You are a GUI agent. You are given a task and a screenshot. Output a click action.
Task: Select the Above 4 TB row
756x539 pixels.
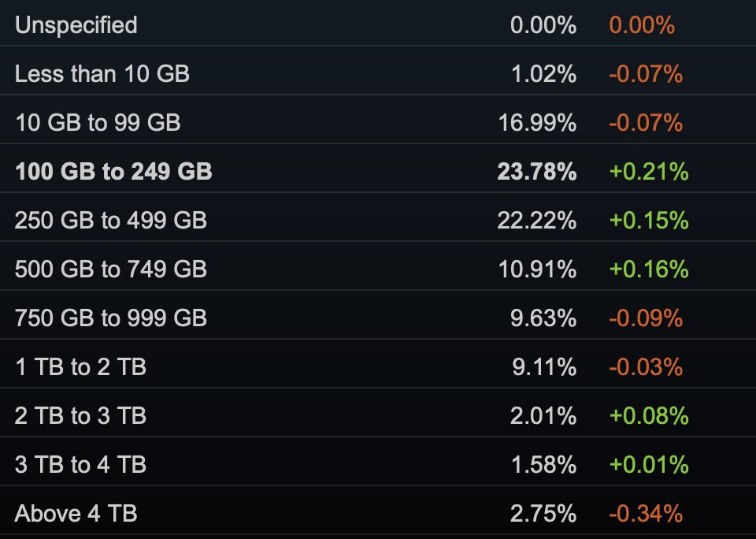pos(378,511)
